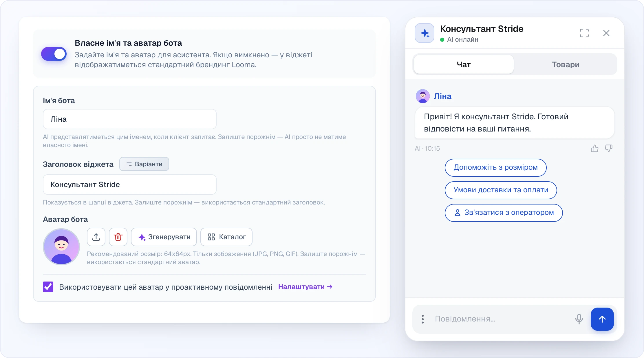Screen dimensions: 644x358
Task: Focus the Ім'я бота input with Ліна
Action: tap(130, 119)
